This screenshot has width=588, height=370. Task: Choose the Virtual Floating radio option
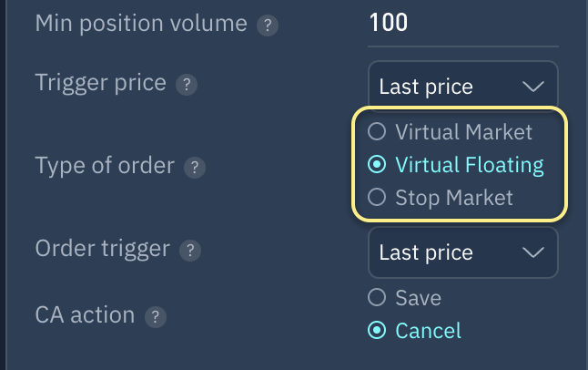[x=377, y=165]
